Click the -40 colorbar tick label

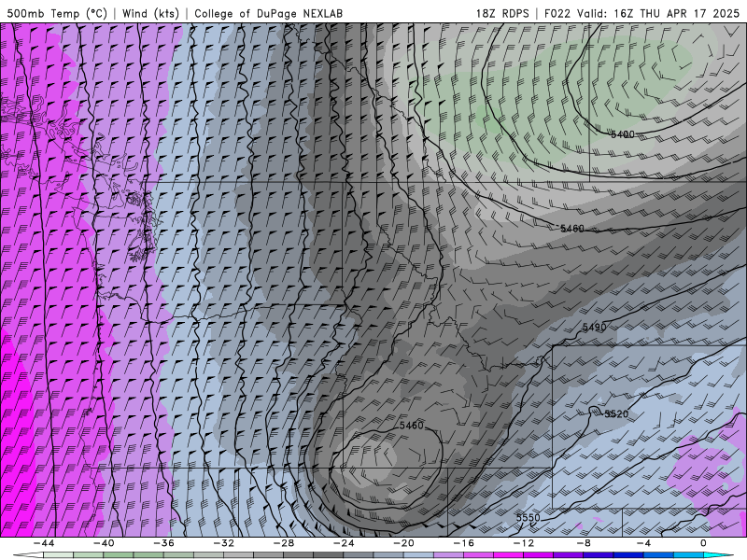pyautogui.click(x=104, y=543)
